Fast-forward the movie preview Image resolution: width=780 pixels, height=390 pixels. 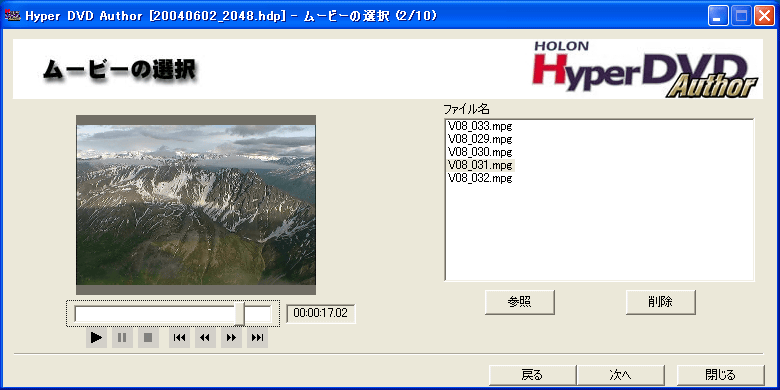click(231, 338)
